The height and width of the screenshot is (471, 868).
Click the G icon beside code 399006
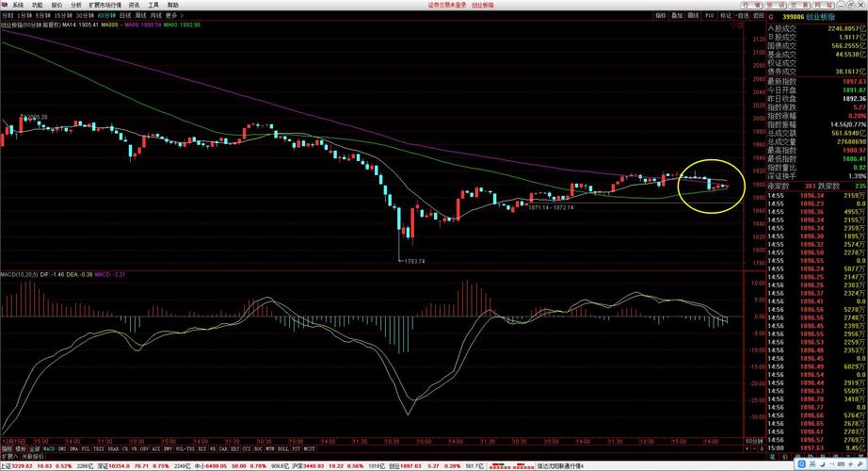(x=771, y=16)
